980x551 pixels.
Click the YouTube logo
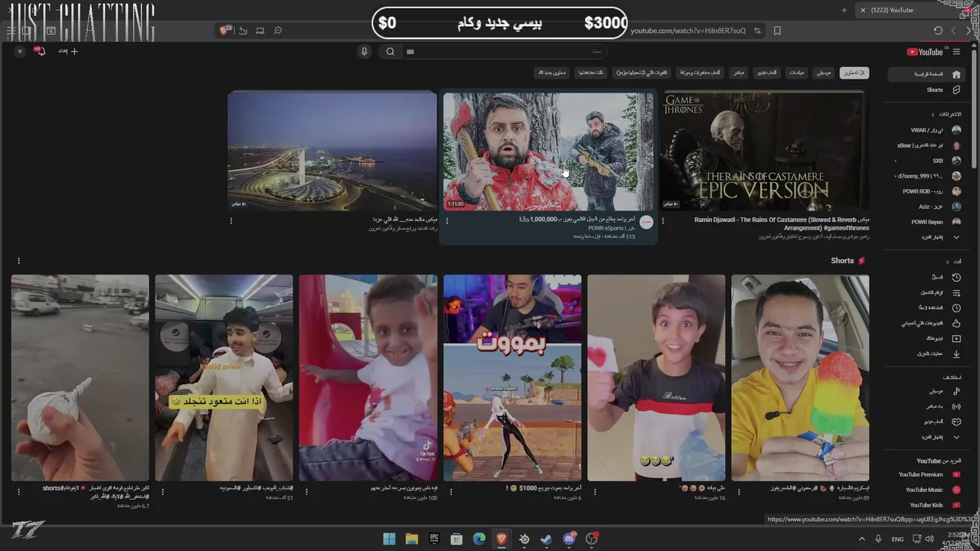(x=925, y=52)
